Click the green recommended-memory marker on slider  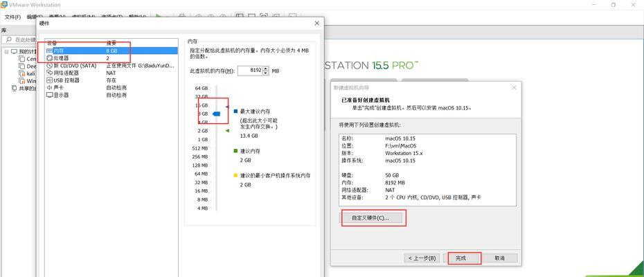[227, 131]
